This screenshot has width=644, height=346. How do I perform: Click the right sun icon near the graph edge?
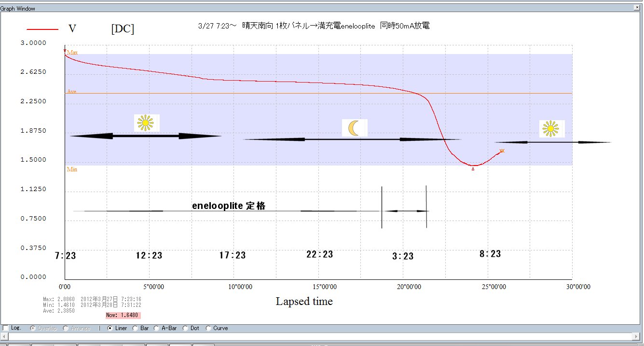(x=550, y=129)
